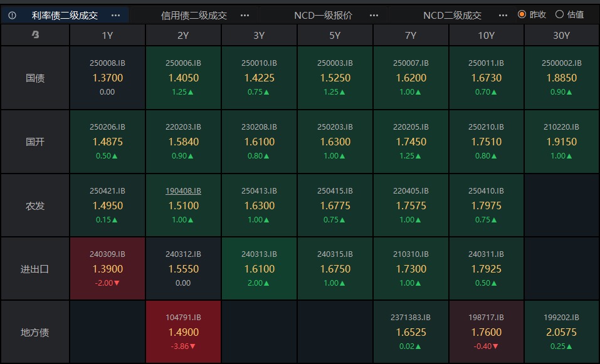Click bond code 250007.IB
The image size is (600, 364).
point(411,63)
